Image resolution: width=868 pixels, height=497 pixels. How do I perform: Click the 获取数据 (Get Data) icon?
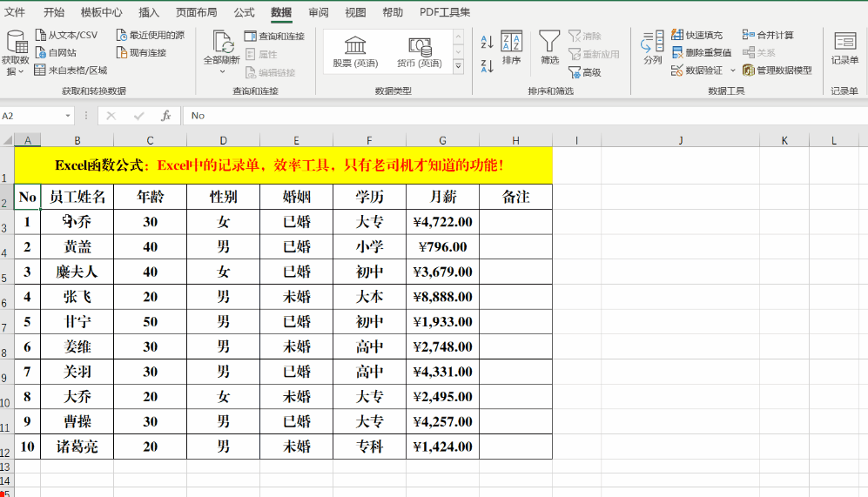point(16,42)
